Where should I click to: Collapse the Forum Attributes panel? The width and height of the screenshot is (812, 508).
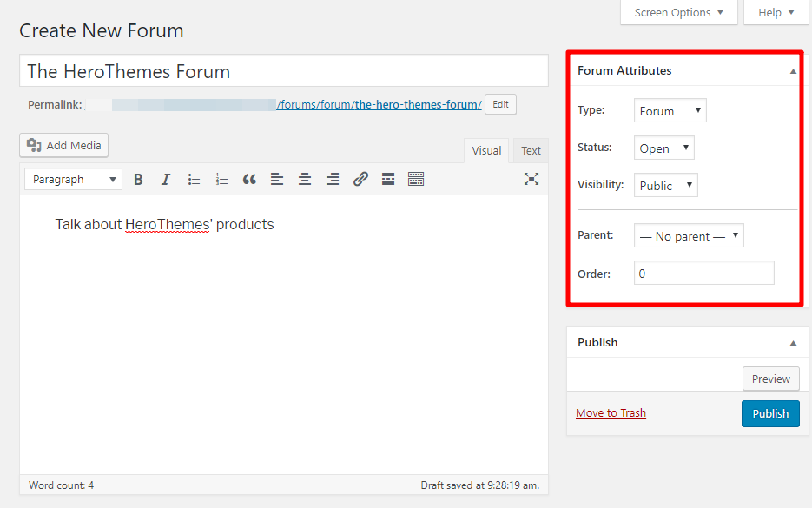tap(793, 71)
